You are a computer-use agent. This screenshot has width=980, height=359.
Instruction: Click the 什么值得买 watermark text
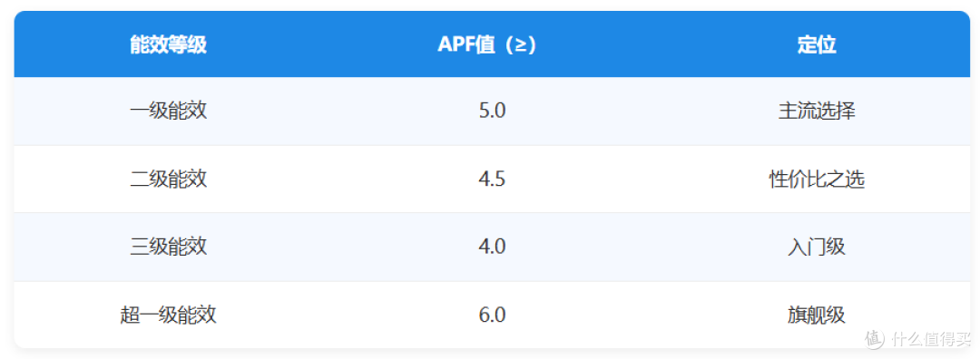931,340
